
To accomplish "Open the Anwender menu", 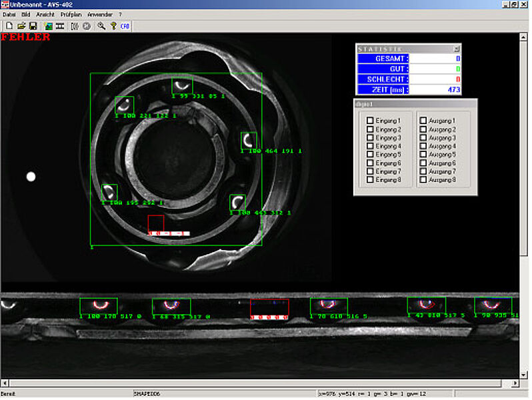I will coord(99,14).
